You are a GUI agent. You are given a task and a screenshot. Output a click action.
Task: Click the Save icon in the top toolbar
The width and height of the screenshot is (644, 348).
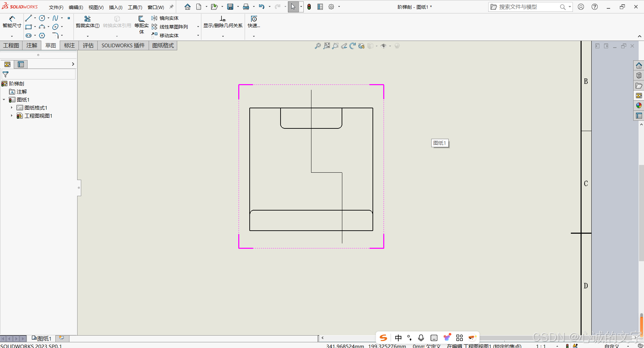point(230,7)
